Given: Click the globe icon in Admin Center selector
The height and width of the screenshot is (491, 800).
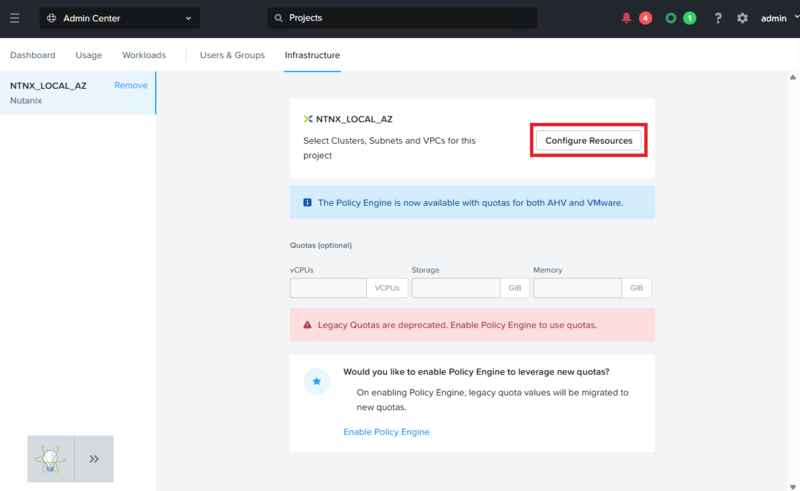Looking at the screenshot, I should click(52, 18).
